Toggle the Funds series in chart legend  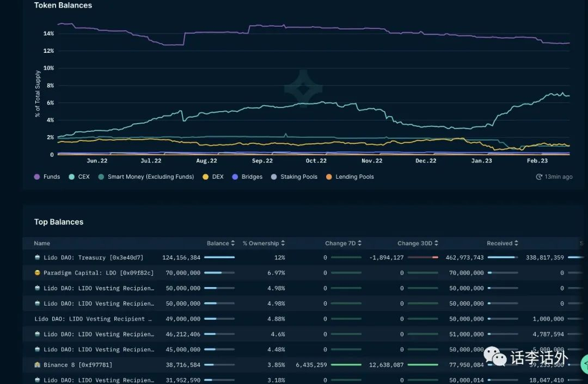click(x=47, y=176)
